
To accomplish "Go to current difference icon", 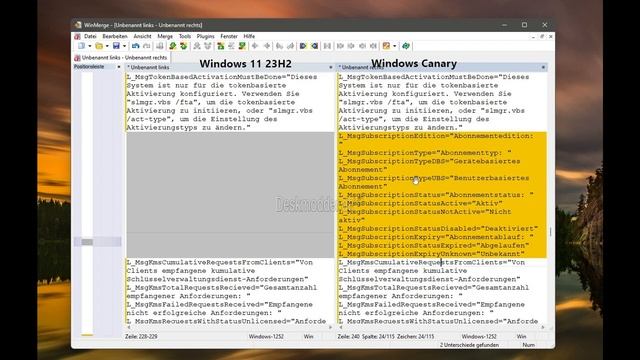I will tap(232, 46).
